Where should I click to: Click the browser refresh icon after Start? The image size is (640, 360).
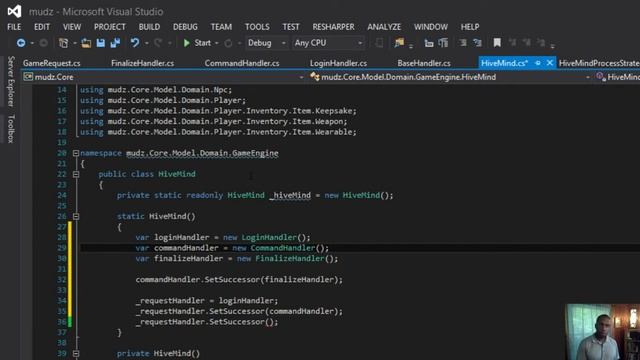228,43
